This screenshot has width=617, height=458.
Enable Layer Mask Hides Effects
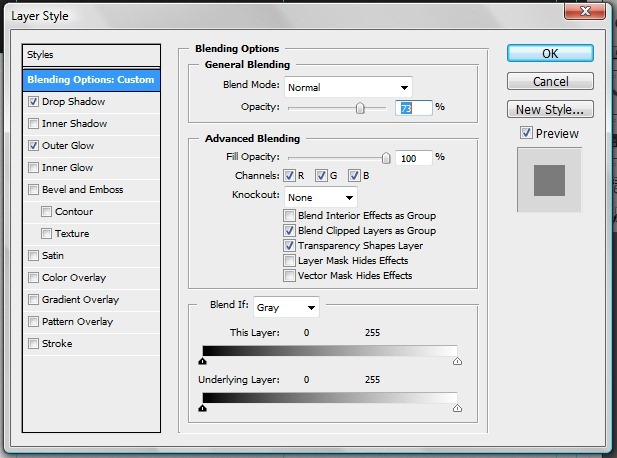click(x=290, y=260)
